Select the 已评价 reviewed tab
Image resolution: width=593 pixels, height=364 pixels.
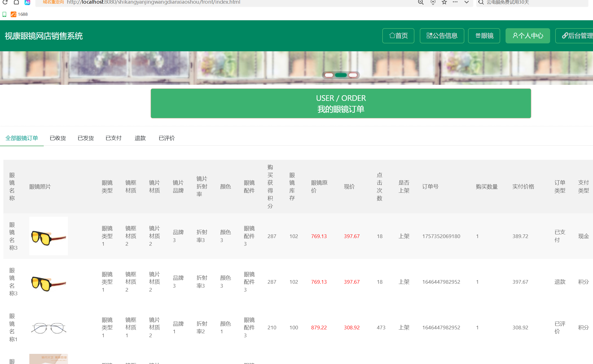[167, 138]
